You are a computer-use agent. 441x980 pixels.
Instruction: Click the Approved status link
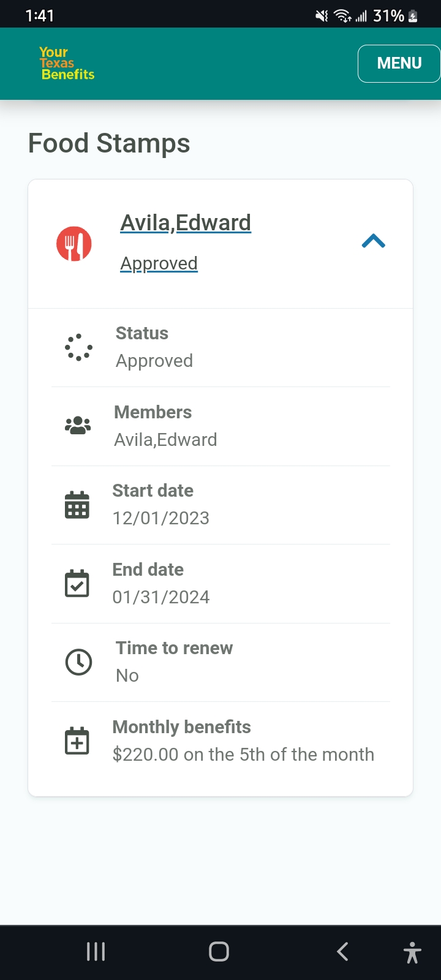[159, 263]
